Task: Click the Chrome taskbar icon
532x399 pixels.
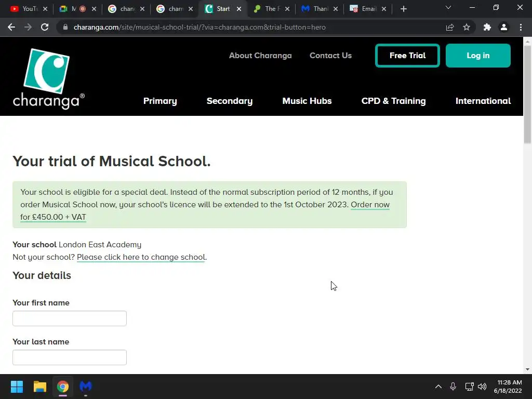Action: (63, 387)
